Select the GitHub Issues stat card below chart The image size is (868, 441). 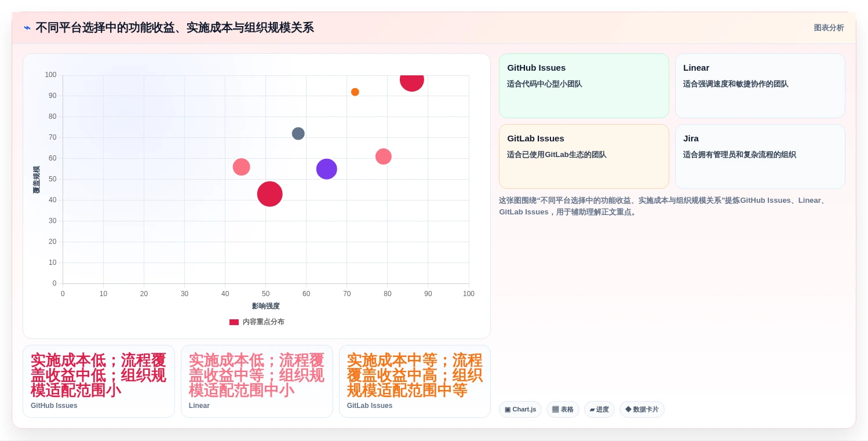(x=99, y=381)
